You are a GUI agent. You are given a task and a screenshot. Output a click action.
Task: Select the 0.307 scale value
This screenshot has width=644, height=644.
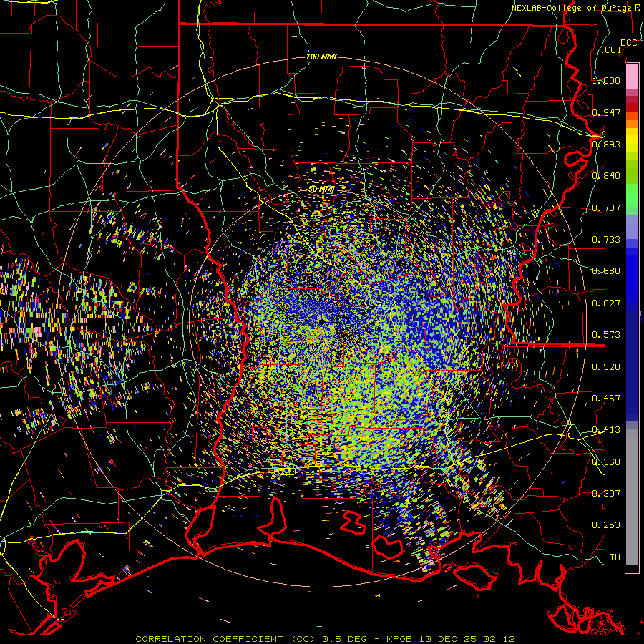click(606, 494)
